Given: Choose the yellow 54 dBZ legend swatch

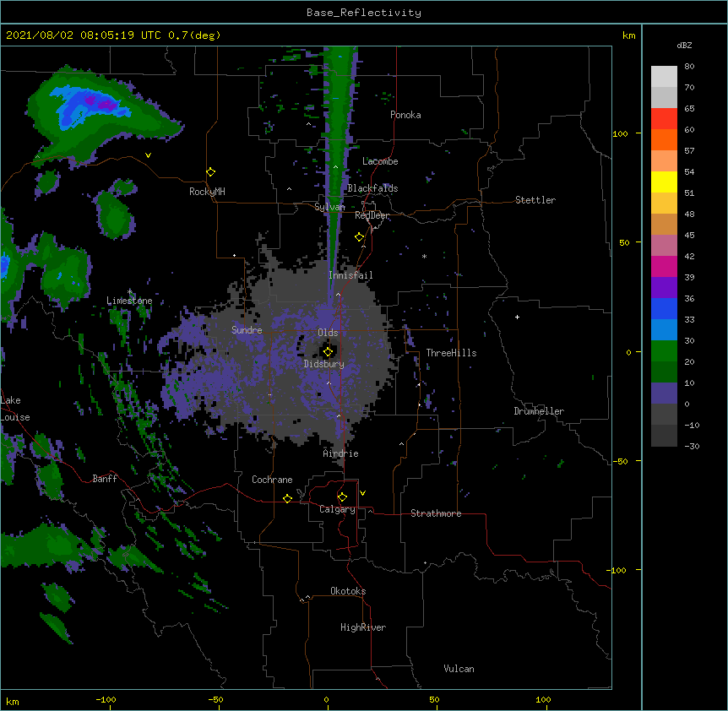Looking at the screenshot, I should click(664, 182).
